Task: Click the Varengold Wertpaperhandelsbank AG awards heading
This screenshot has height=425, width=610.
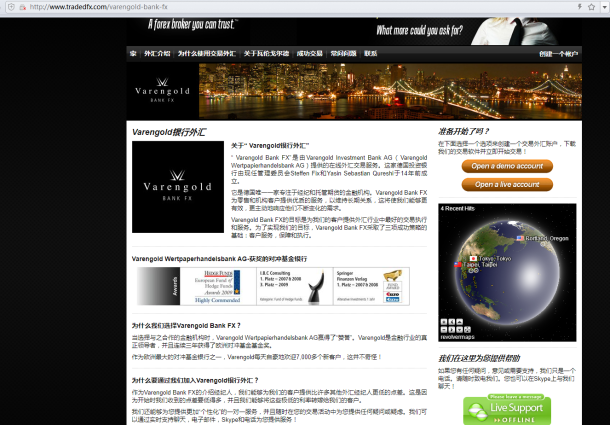Action: 219,259
